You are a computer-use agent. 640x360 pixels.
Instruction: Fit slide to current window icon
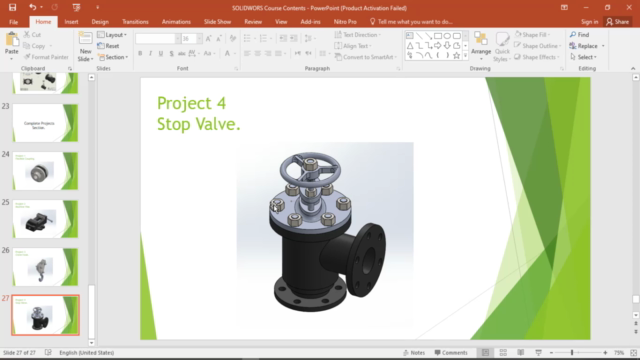pos(633,353)
